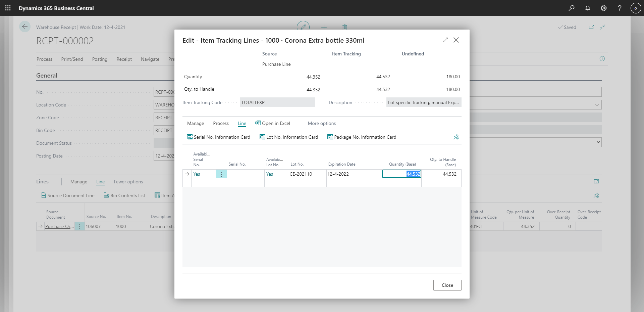Maximize the Lines section icon

[596, 182]
